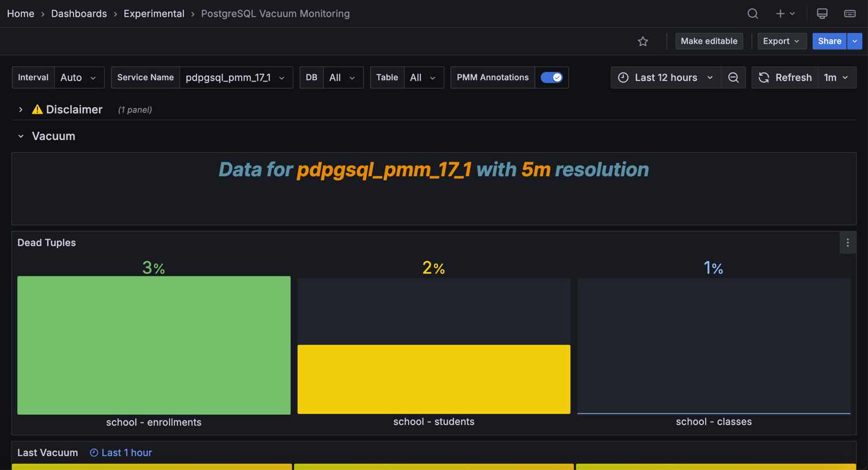Star this dashboard as favorite
The width and height of the screenshot is (868, 470).
[x=643, y=41]
